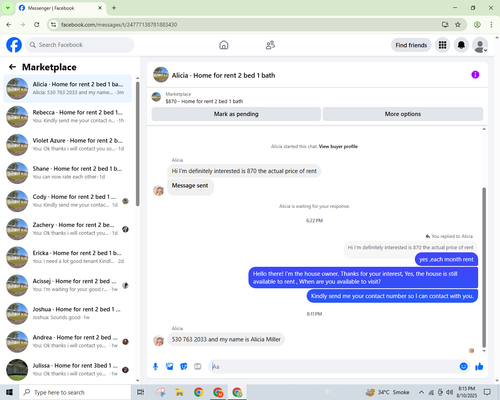Open Windows Start menu

tap(9, 392)
